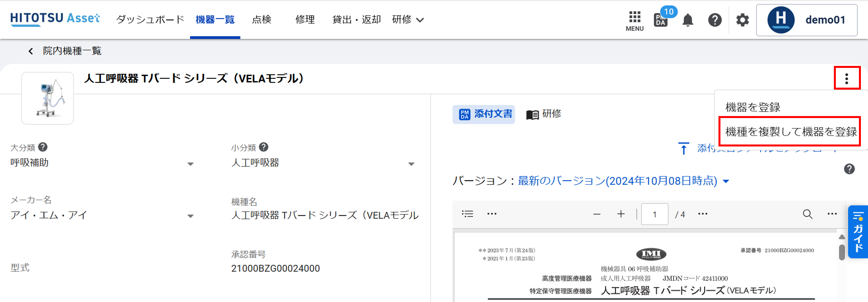Open 貸出・返却 tab
Screen dimensions: 868x302
pos(356,20)
